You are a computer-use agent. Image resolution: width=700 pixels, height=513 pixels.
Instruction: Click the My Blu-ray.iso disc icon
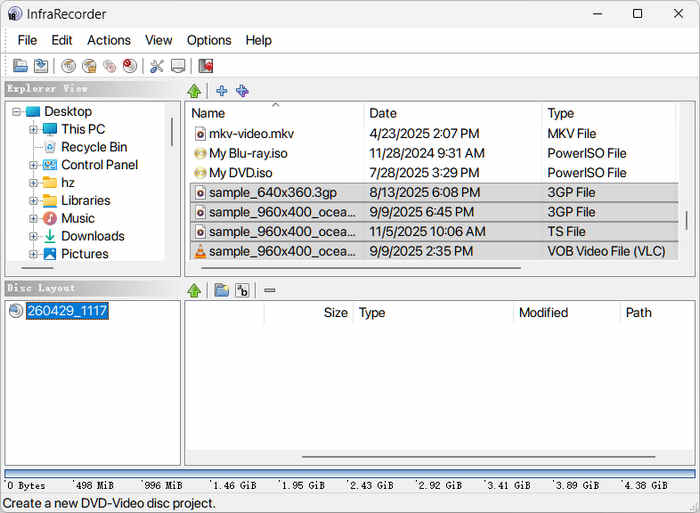(200, 154)
